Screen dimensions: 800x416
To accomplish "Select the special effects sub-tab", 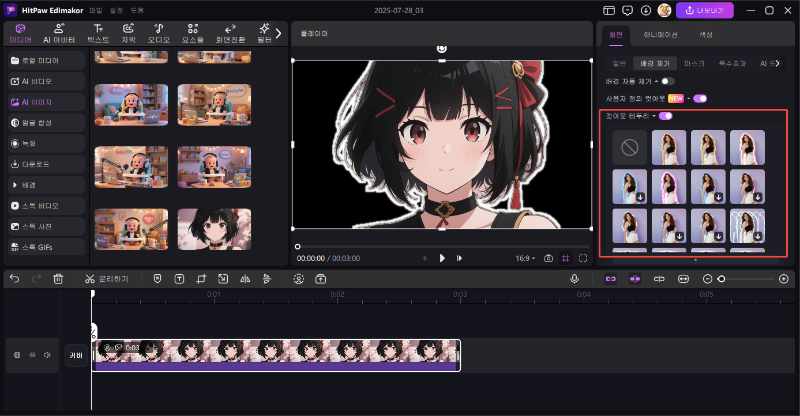I will point(732,63).
